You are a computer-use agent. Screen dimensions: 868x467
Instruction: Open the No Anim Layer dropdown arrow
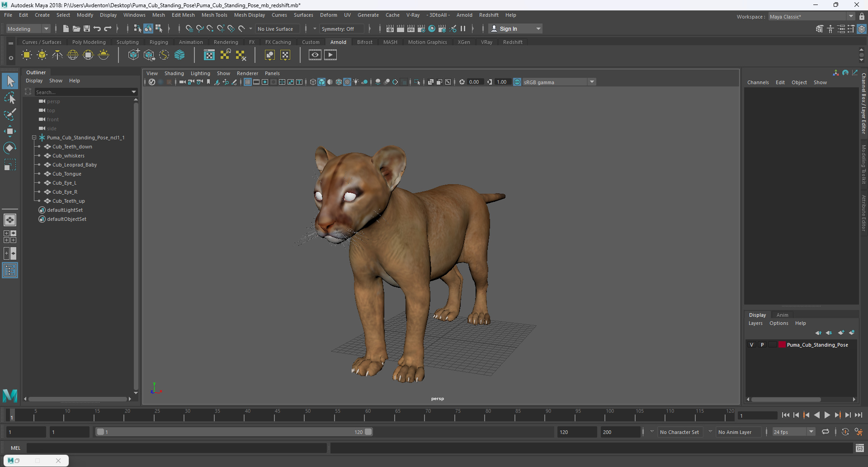coord(710,432)
